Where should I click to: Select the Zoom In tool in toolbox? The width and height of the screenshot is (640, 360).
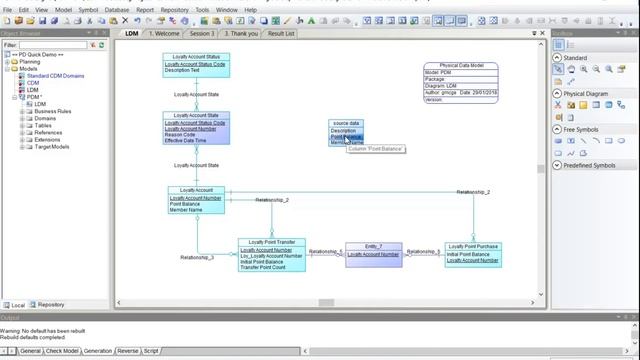[584, 69]
